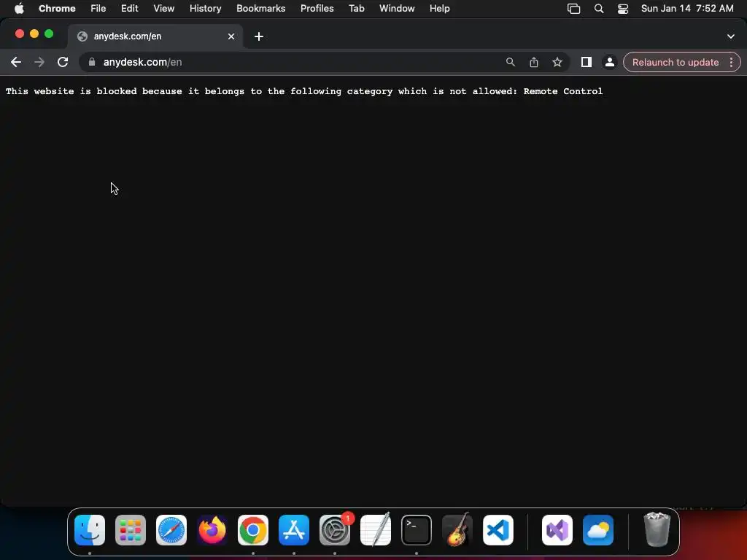747x560 pixels.
Task: Share this page using share icon
Action: [533, 62]
